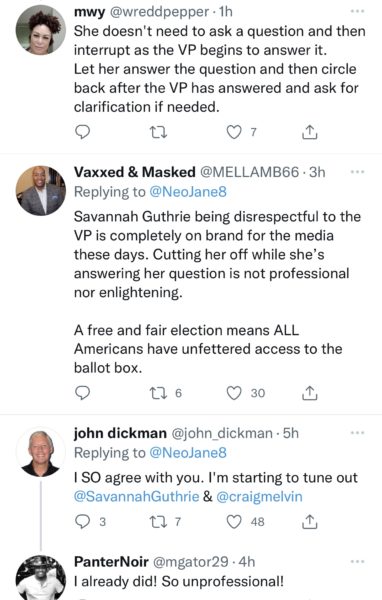Open the @craigmelvin mention link
Screen dimensions: 382x600
coord(259,497)
